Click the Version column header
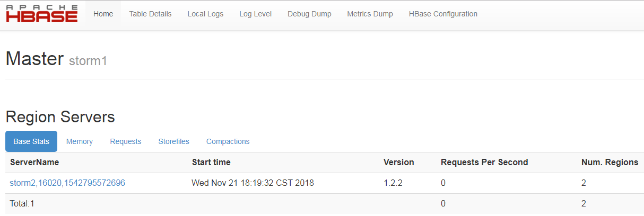Screen dimensions: 644x216 click(398, 163)
